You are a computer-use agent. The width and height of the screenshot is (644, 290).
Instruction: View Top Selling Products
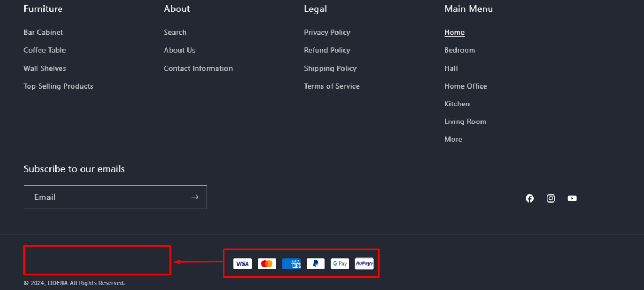click(x=58, y=86)
